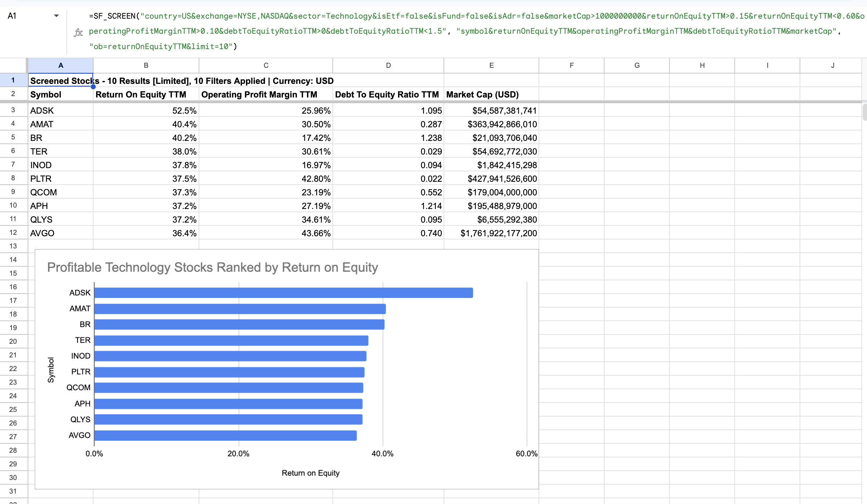867x504 pixels.
Task: Click the $54,587,381,741 market cap cell
Action: (491, 110)
